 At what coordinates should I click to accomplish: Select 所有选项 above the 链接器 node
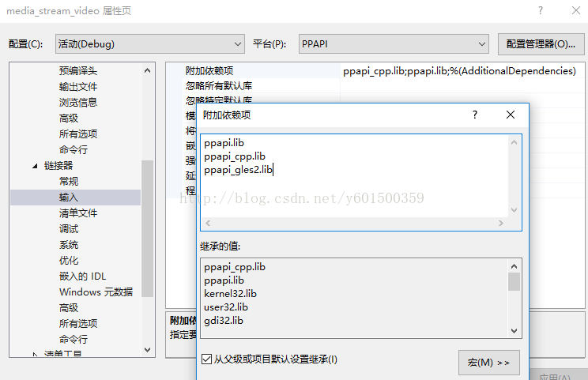click(x=78, y=134)
